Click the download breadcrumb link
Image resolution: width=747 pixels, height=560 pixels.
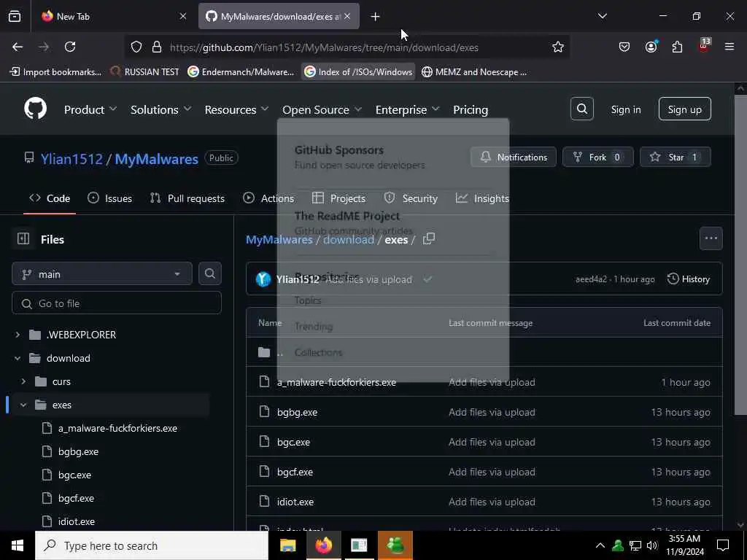pyautogui.click(x=348, y=239)
